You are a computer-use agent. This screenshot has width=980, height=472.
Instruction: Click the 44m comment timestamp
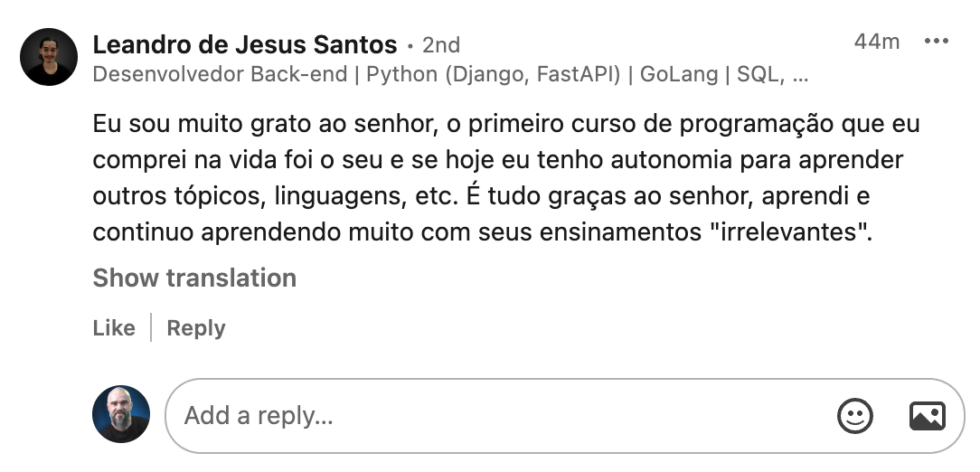click(876, 42)
